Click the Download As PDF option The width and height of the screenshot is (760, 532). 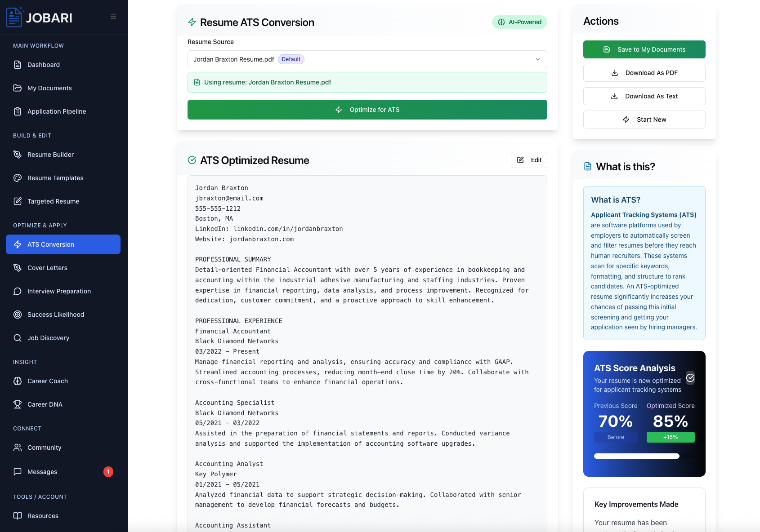tap(644, 72)
